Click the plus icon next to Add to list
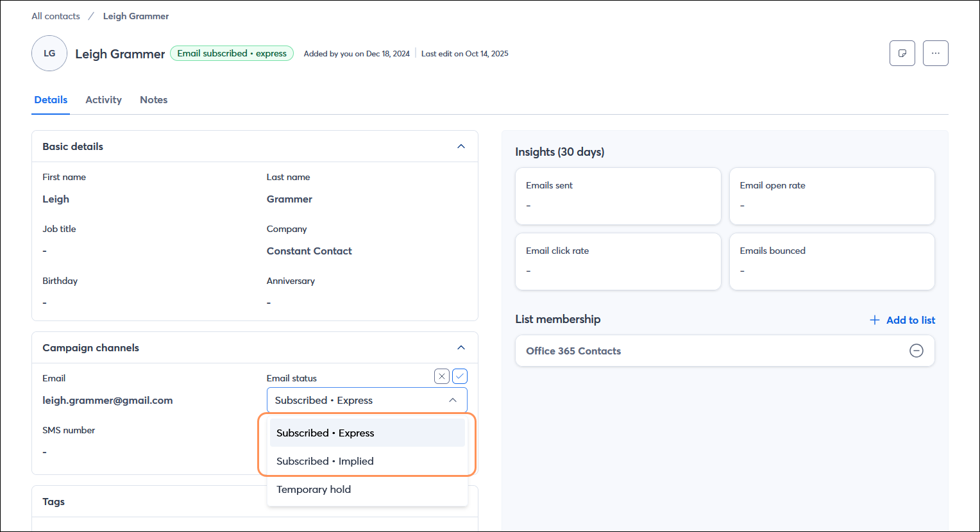The height and width of the screenshot is (532, 980). pos(874,320)
